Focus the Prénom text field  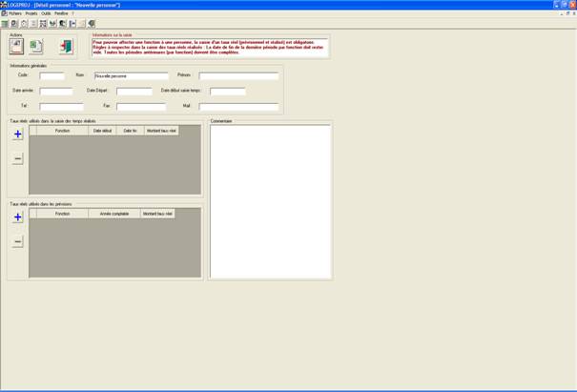tap(238, 75)
